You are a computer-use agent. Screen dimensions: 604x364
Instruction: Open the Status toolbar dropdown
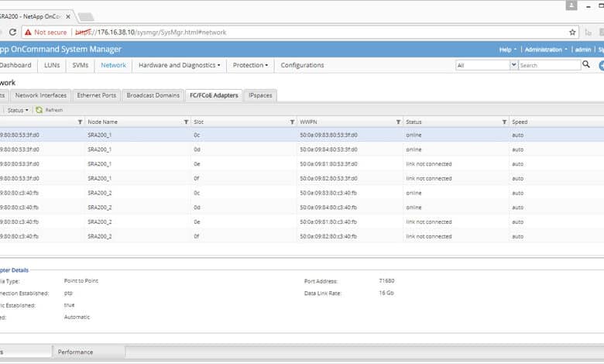[x=18, y=110]
